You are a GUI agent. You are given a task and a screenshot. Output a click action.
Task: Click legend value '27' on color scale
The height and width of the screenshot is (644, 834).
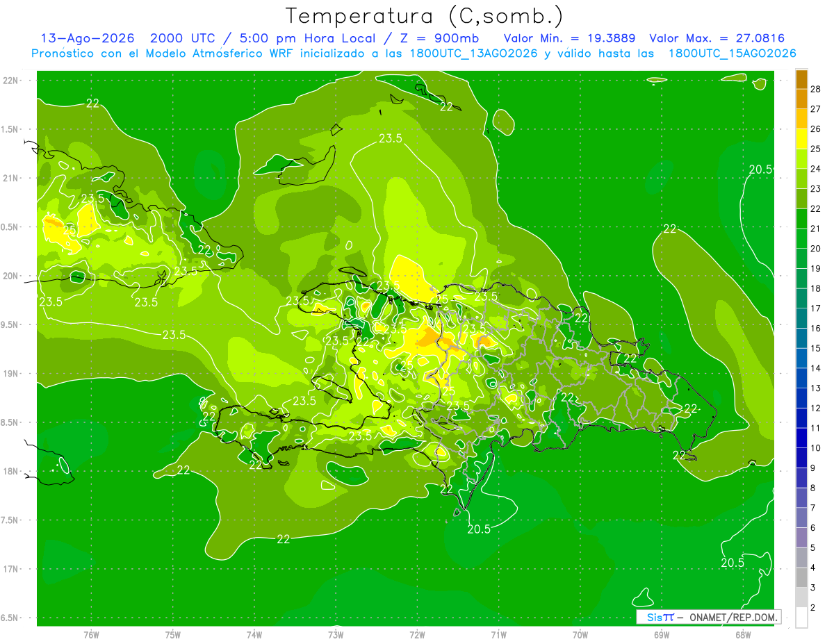pyautogui.click(x=817, y=109)
